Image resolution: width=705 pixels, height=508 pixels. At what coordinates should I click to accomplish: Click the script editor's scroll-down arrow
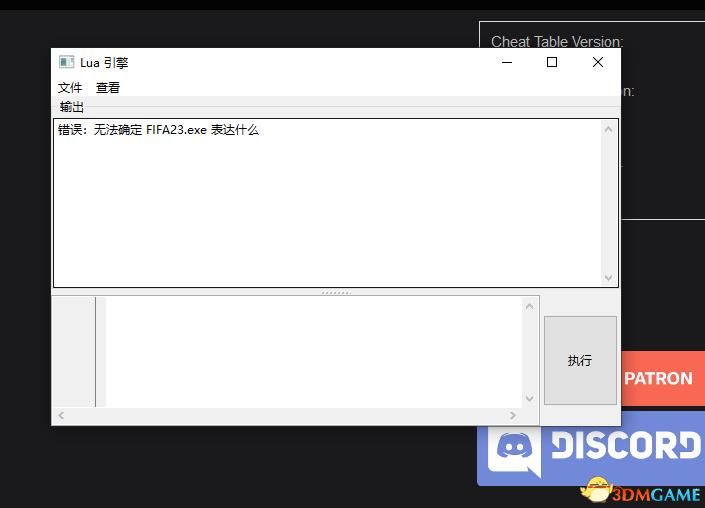(530, 398)
